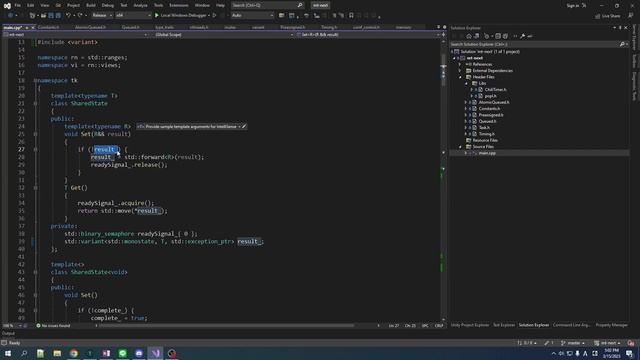Close the main.cpp tab
640x360 pixels.
tap(33, 27)
